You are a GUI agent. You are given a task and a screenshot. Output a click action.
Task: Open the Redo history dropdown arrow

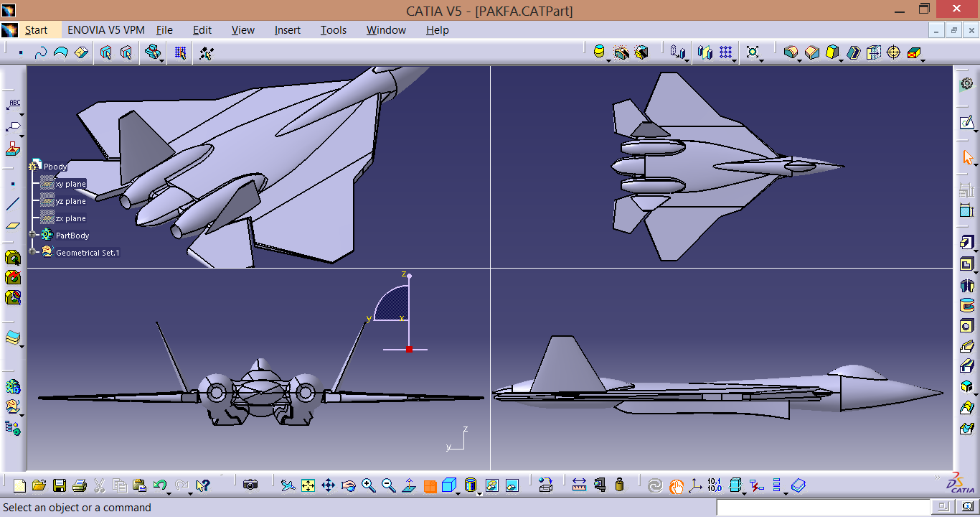click(189, 493)
